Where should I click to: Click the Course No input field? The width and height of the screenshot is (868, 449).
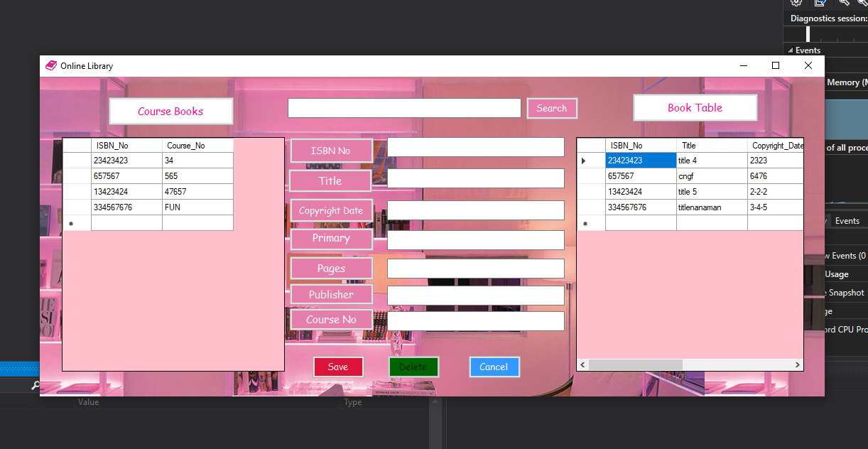tap(476, 321)
